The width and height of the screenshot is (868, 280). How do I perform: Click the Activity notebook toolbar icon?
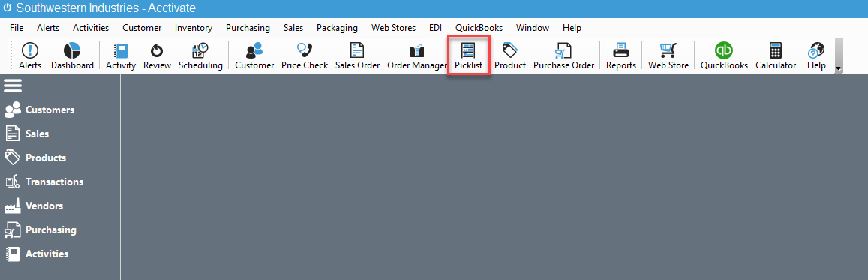(121, 56)
